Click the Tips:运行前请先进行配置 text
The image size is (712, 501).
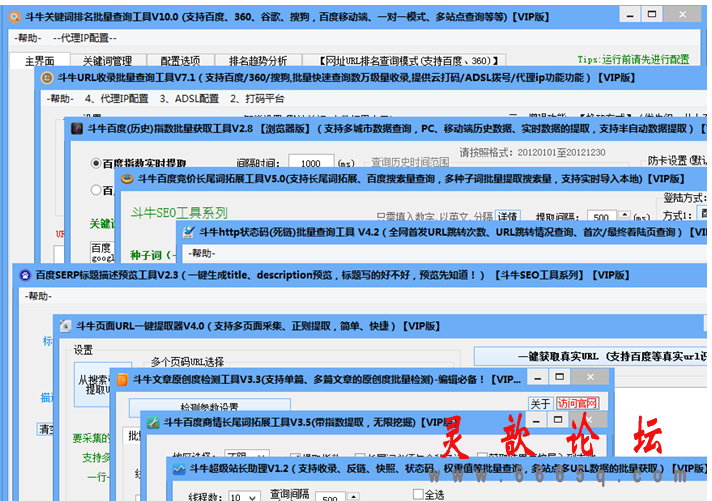click(x=633, y=60)
